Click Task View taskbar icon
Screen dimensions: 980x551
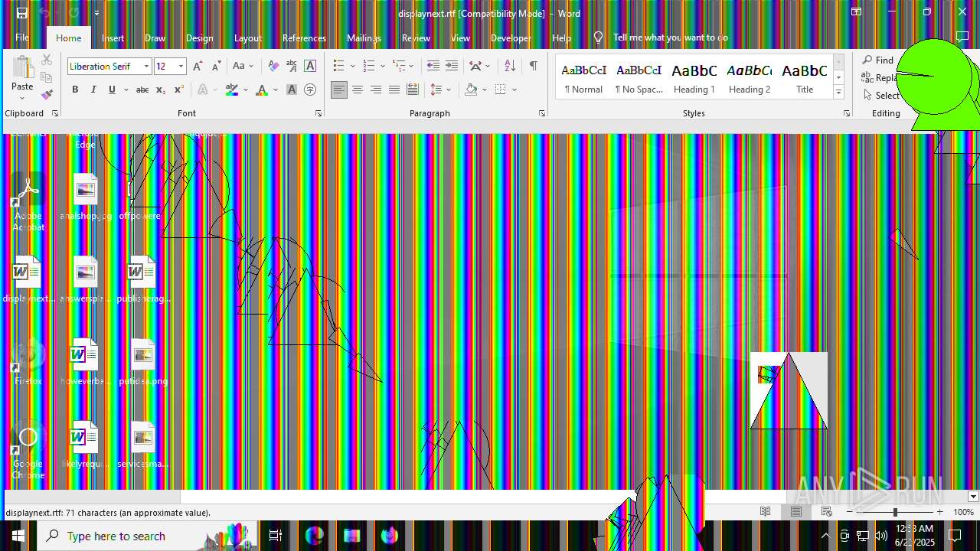[276, 536]
